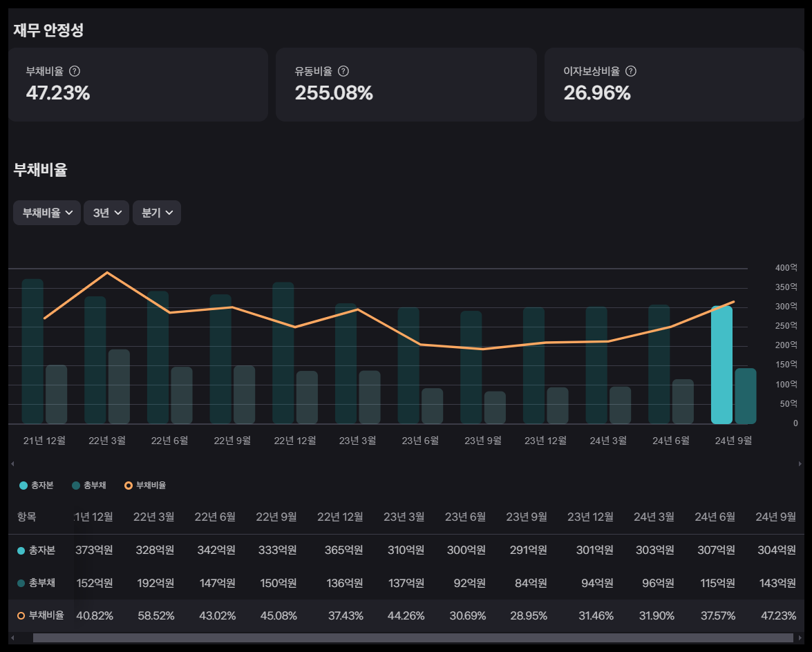Click chart scroll left arrow
The height and width of the screenshot is (652, 812).
(x=12, y=463)
